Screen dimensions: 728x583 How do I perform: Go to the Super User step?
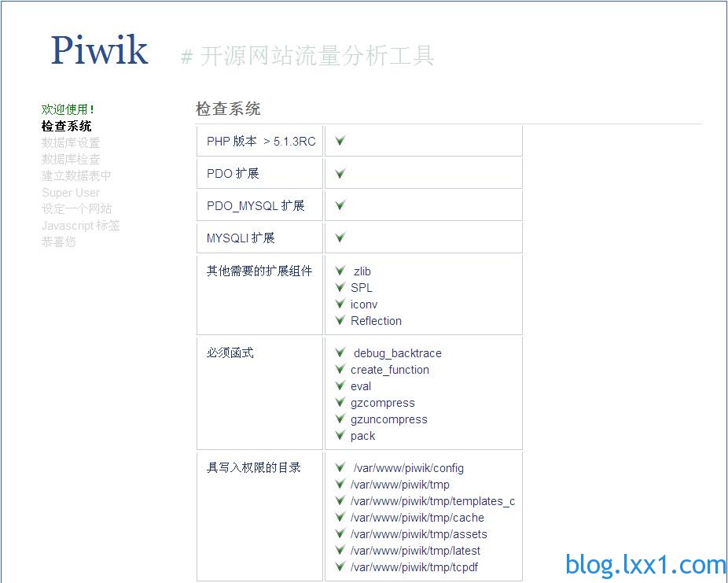71,192
